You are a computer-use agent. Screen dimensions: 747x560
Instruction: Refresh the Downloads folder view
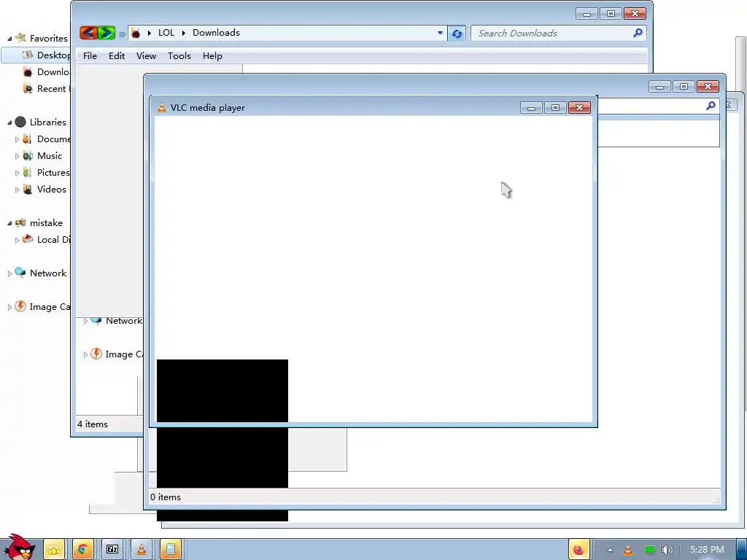(x=457, y=34)
